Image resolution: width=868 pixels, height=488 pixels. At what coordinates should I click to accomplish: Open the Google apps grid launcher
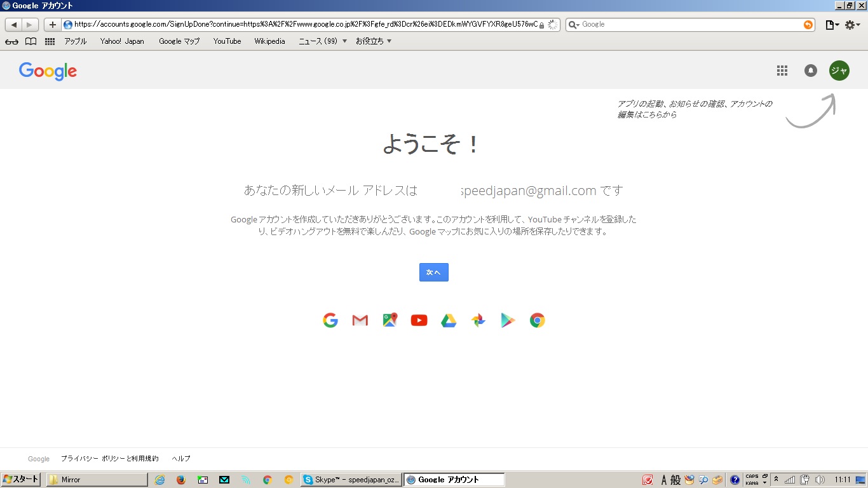[x=782, y=71]
